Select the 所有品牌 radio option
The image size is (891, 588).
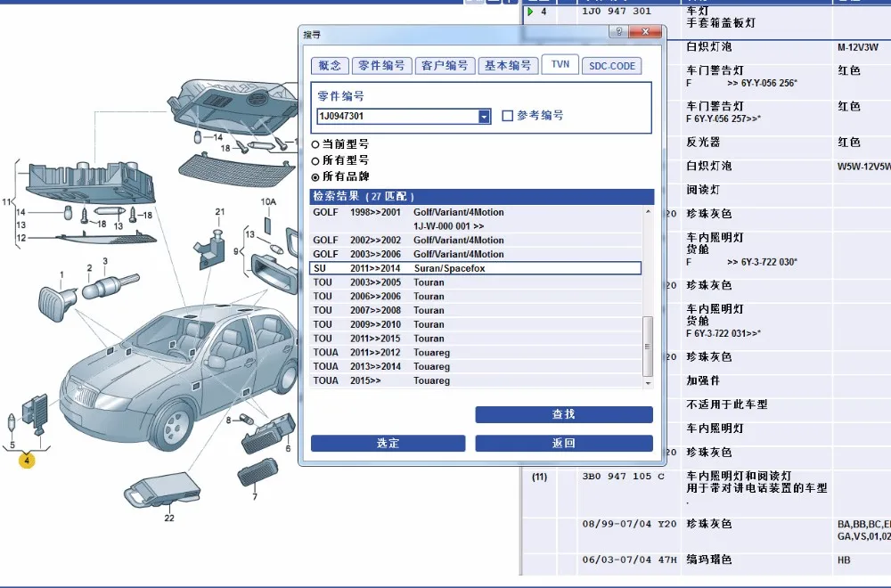point(315,176)
